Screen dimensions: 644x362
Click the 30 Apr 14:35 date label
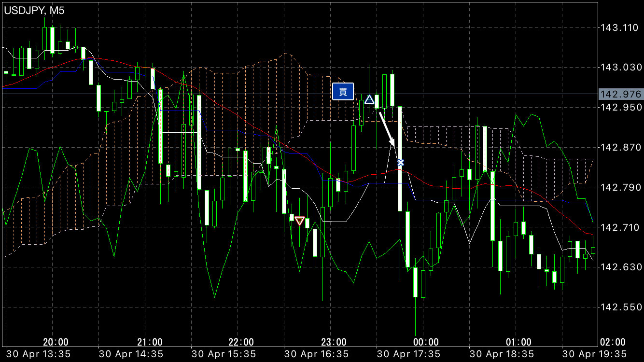[x=131, y=354]
